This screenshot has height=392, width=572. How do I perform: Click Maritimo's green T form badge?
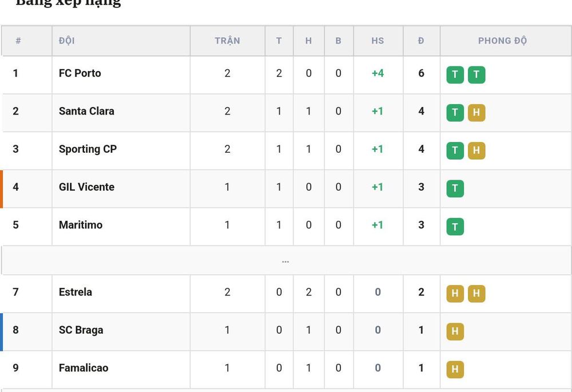[455, 226]
